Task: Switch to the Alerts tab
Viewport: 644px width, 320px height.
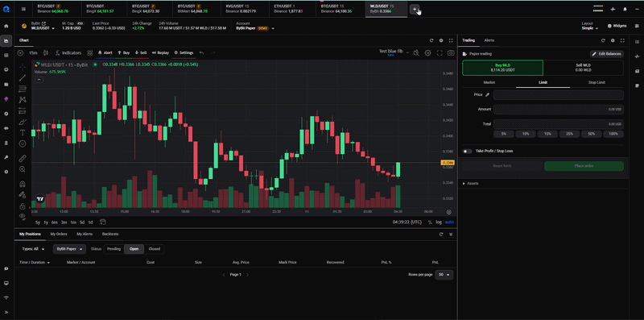Action: coord(489,40)
